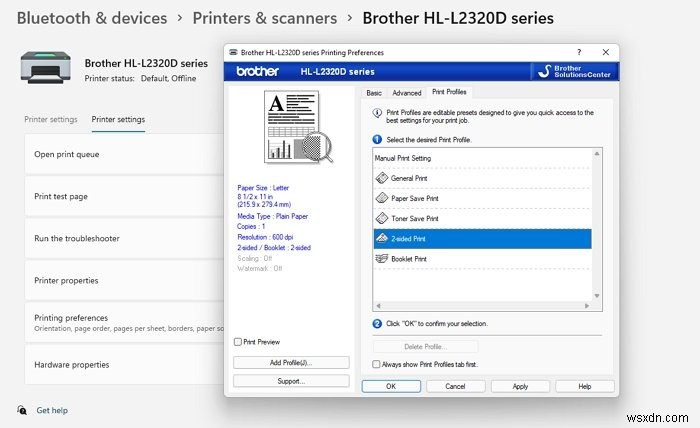Click profile list scroll left arrow
The width and height of the screenshot is (700, 428).
click(378, 306)
